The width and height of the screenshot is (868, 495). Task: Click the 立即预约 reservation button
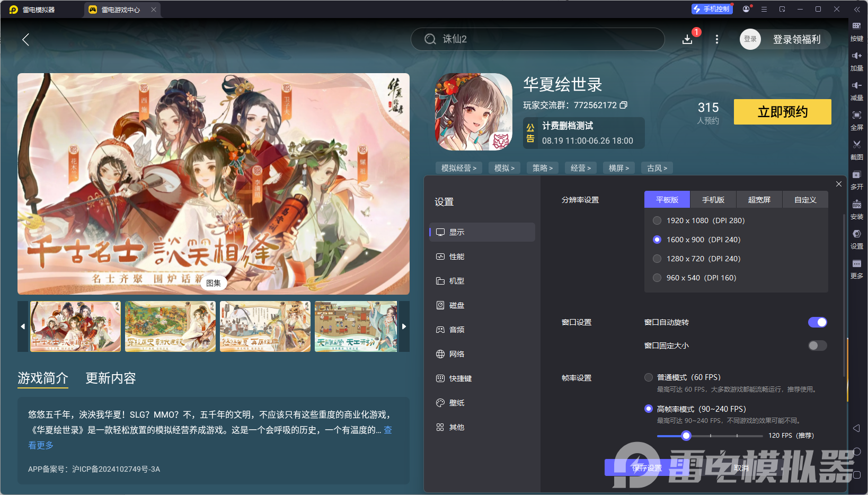[782, 112]
